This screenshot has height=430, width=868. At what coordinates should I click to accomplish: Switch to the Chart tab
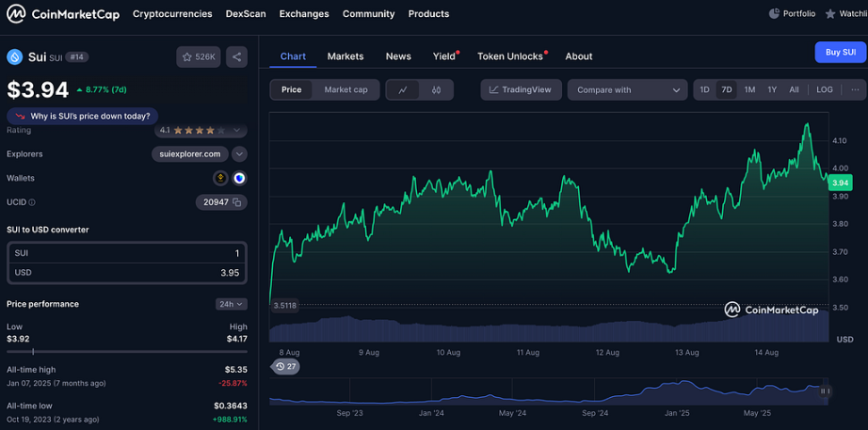pyautogui.click(x=293, y=56)
